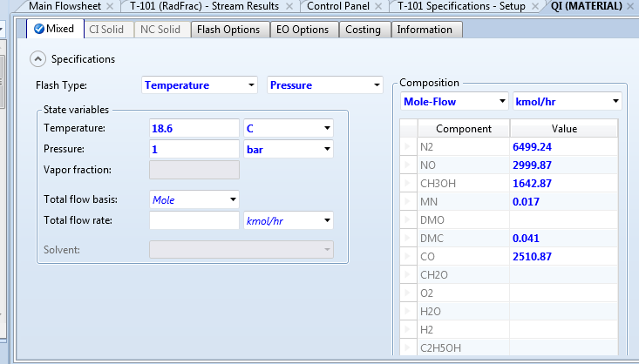
Task: Open the Pressure flash type dropdown
Action: [x=377, y=85]
